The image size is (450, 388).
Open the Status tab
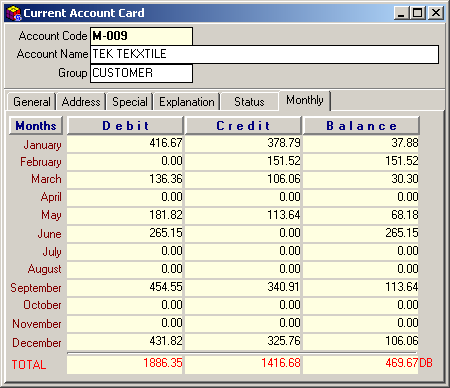pos(249,102)
